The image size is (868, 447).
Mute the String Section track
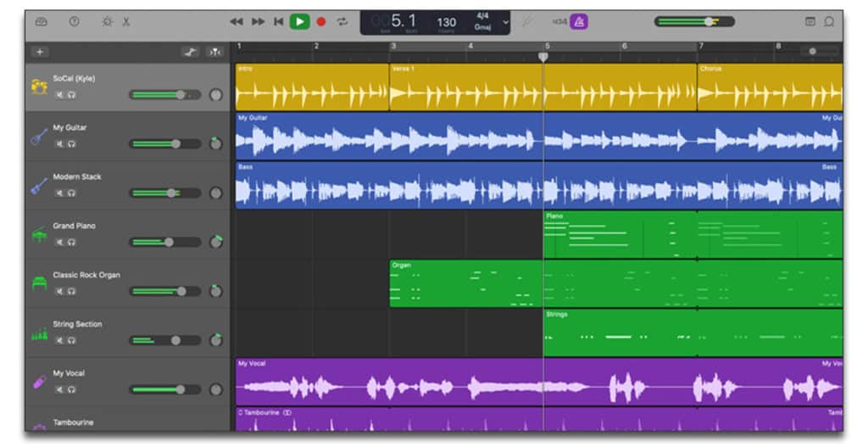coord(59,341)
